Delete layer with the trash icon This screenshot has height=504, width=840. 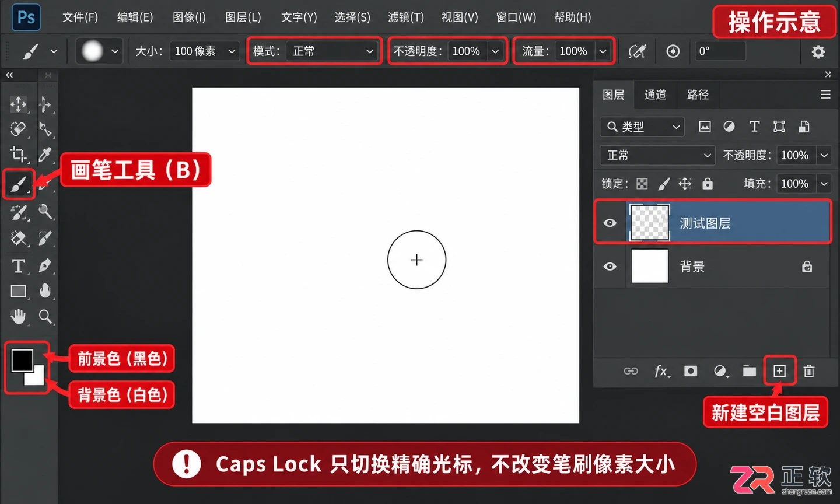click(809, 371)
